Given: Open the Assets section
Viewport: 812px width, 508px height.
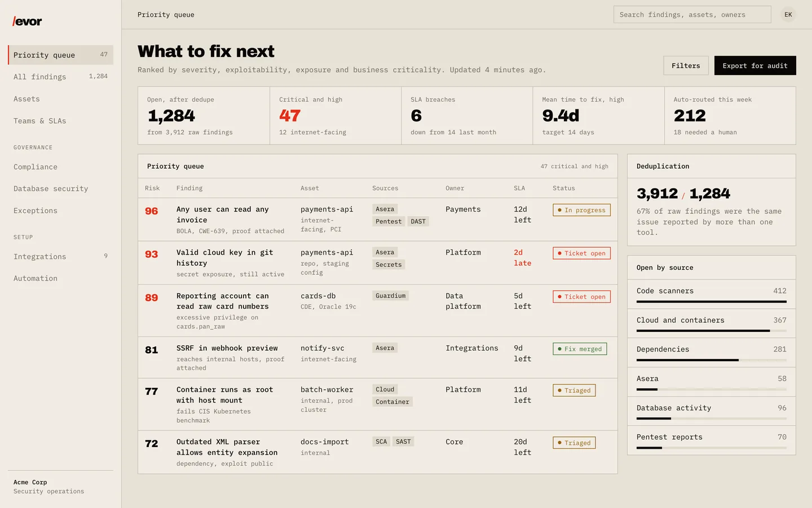Looking at the screenshot, I should 60,99.
